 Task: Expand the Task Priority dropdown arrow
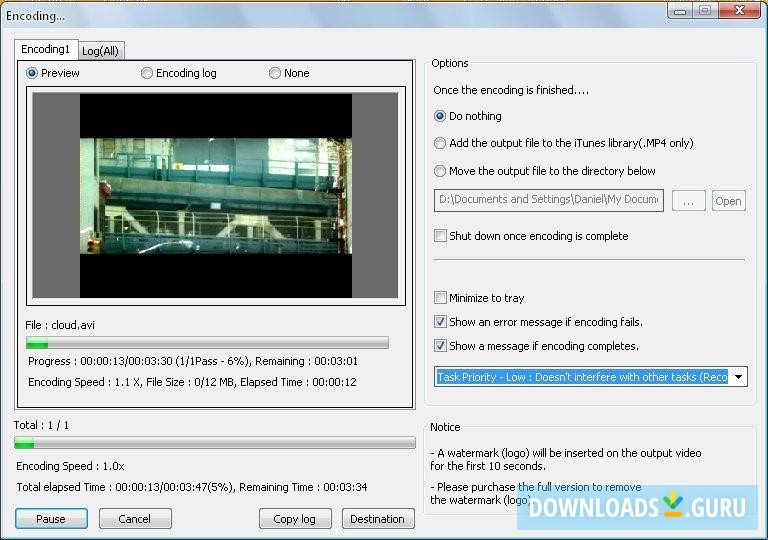tap(738, 377)
